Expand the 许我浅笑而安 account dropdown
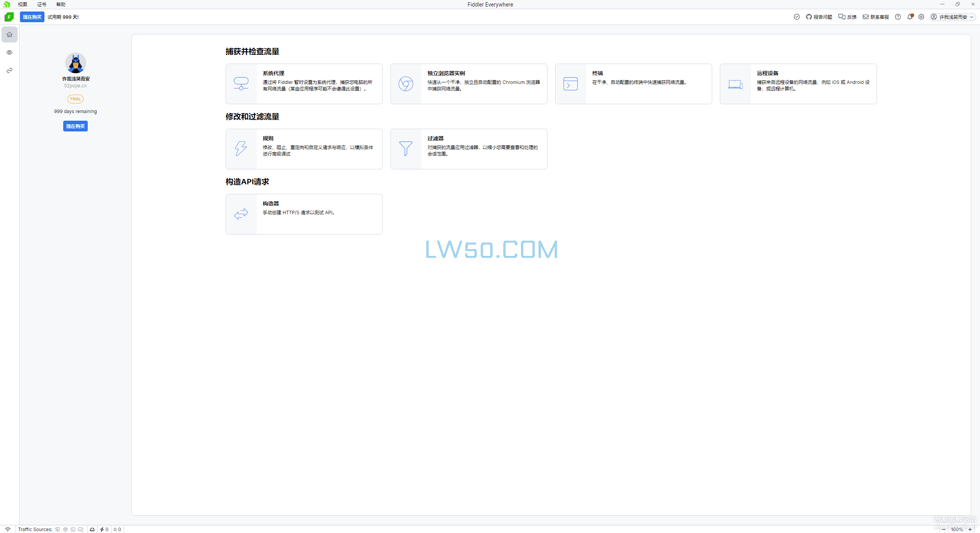This screenshot has width=980, height=533. (x=952, y=17)
